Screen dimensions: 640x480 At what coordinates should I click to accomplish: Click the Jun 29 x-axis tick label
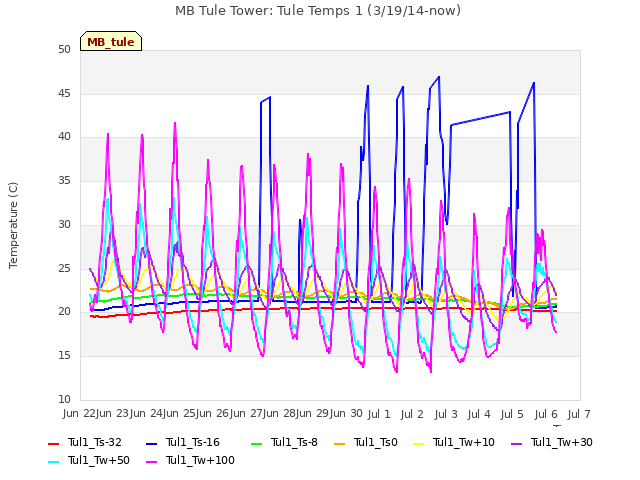(x=314, y=414)
